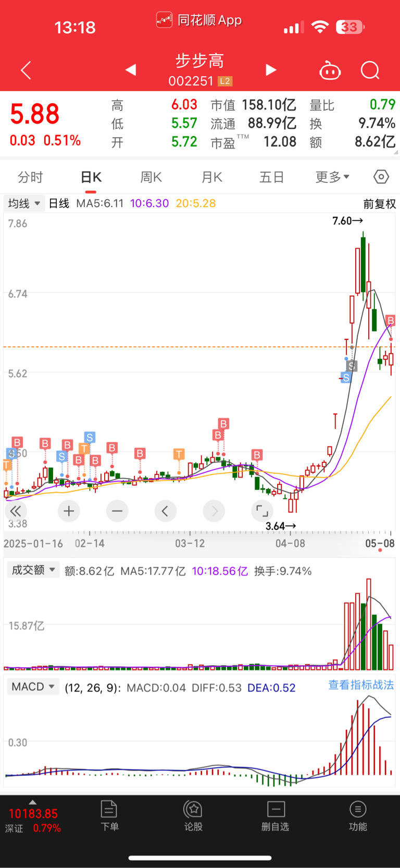Image resolution: width=400 pixels, height=868 pixels.
Task: Tap the back arrow in the header
Action: (x=26, y=70)
